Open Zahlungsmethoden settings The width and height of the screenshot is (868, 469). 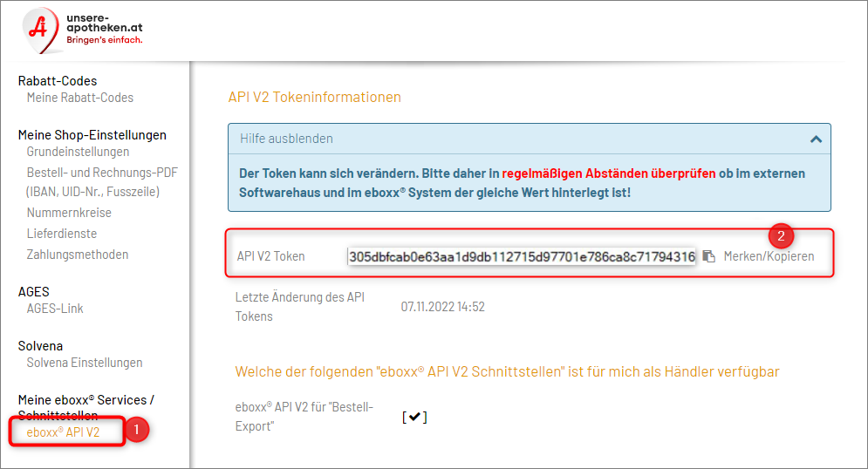click(x=78, y=255)
